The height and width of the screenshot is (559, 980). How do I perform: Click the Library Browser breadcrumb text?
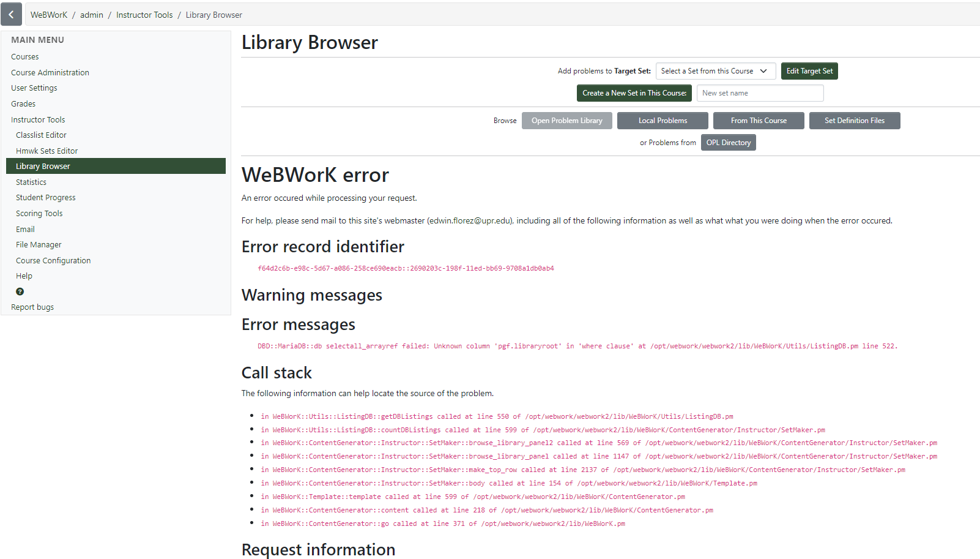coord(213,15)
